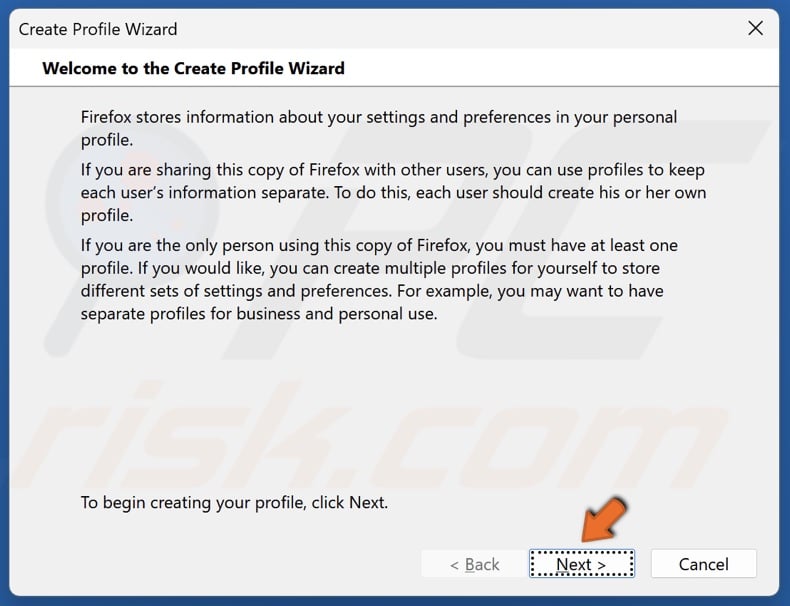The width and height of the screenshot is (790, 606).
Task: Click the paragraph starting 'If you are the only person'
Action: [x=378, y=279]
